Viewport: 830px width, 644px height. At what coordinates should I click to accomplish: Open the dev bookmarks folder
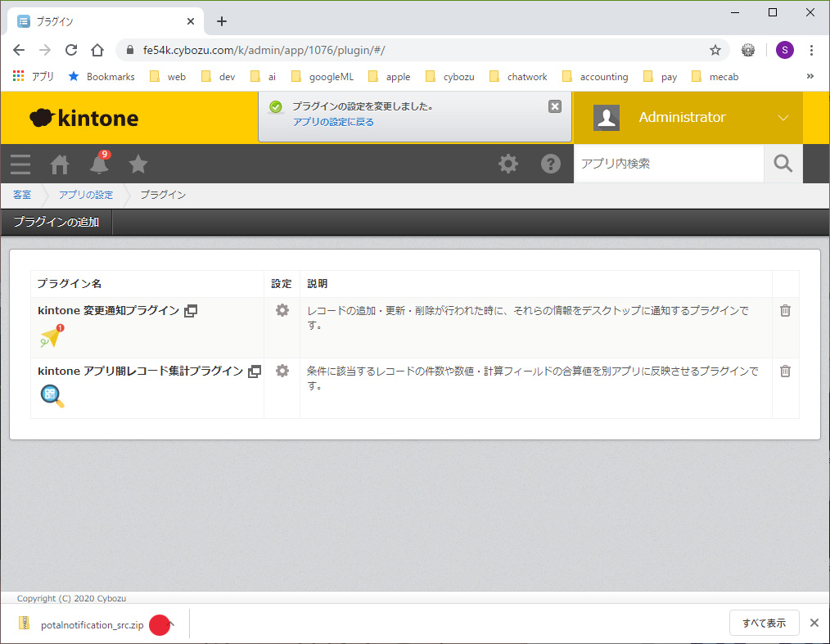point(218,77)
